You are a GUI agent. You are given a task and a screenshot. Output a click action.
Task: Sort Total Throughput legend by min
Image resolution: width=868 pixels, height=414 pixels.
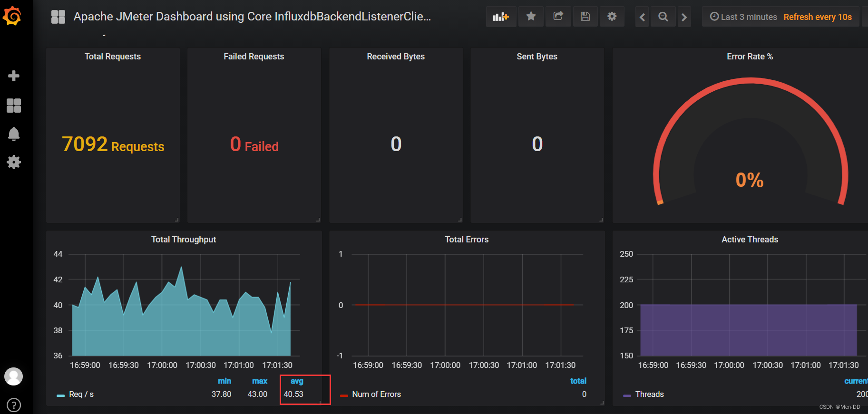pyautogui.click(x=224, y=381)
